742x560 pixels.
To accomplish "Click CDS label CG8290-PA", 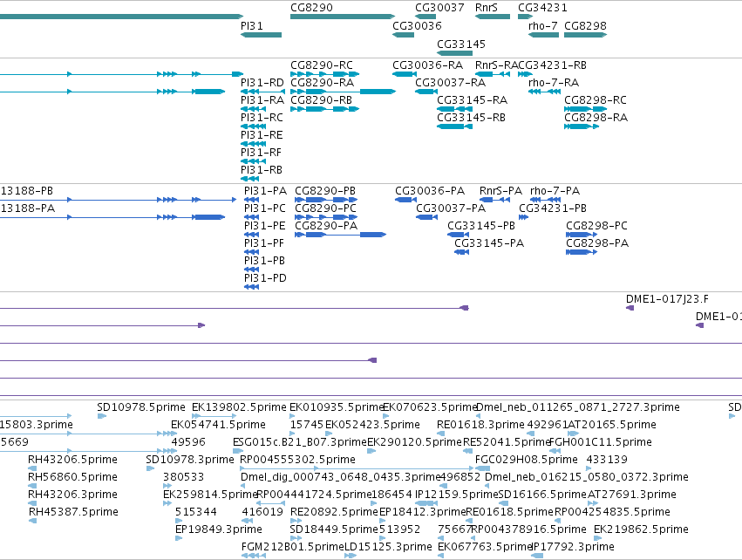I will click(326, 226).
